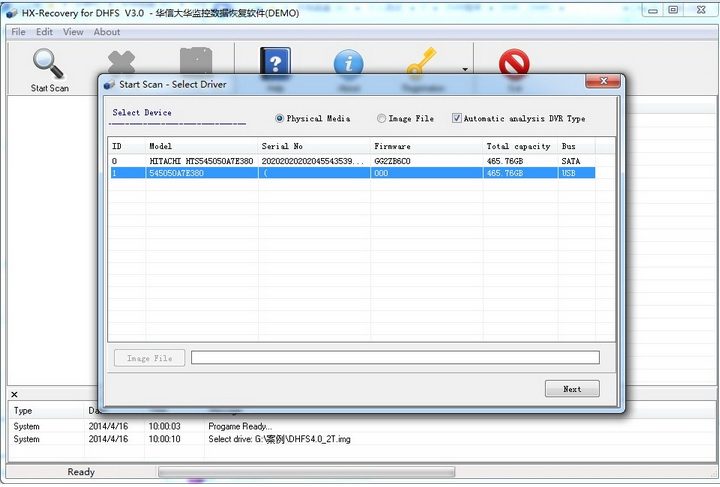Viewport: 720px width, 487px height.
Task: Open the About menu
Action: point(107,32)
